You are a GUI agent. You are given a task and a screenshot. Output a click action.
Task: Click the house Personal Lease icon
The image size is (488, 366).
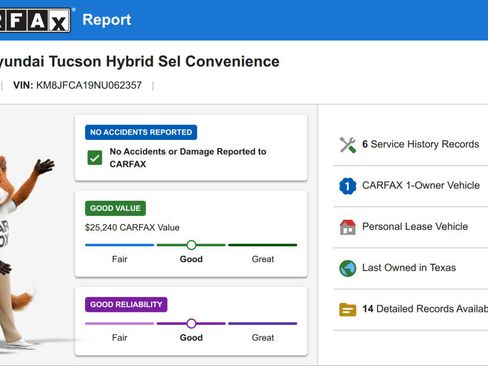coord(348,227)
